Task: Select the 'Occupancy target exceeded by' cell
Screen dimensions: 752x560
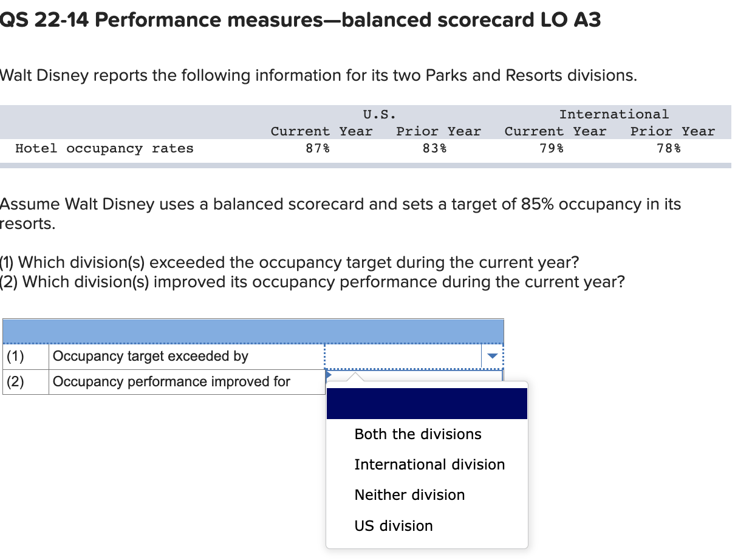Action: pos(186,356)
